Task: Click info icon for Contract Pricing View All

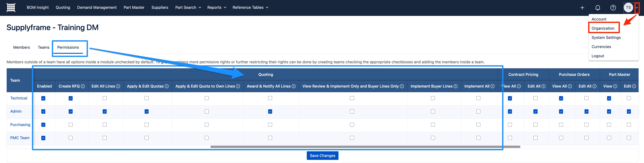Action: [519, 86]
